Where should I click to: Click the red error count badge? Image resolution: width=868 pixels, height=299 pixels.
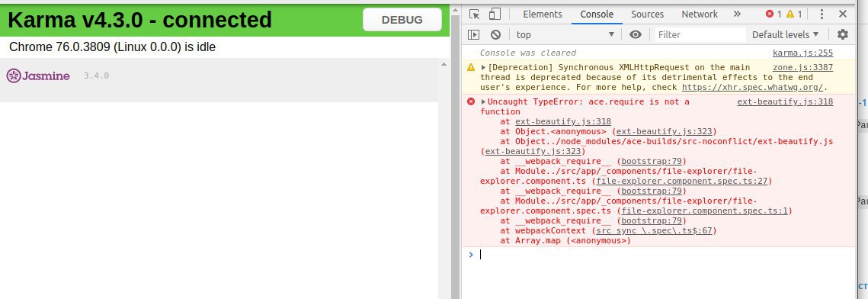pos(774,14)
